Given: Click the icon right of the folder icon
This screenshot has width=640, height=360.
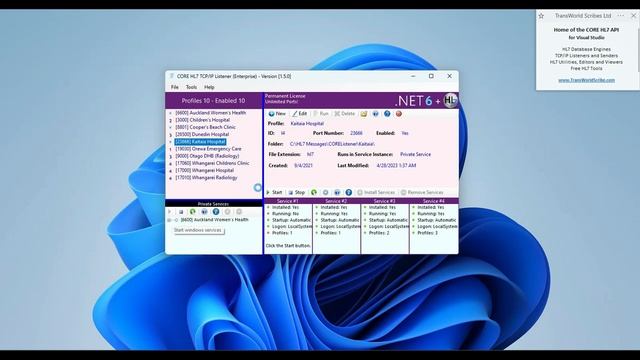Looking at the screenshot, I should [375, 113].
